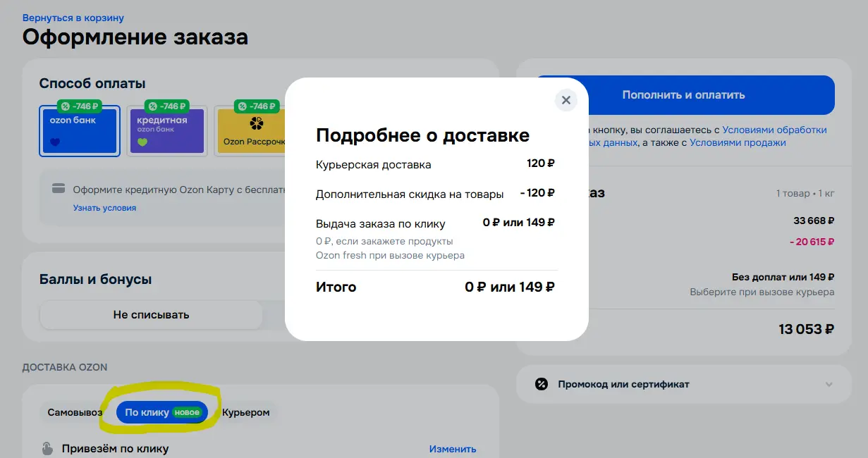This screenshot has height=458, width=868.
Task: Click the 33 668 ₽ price value
Action: click(x=814, y=221)
